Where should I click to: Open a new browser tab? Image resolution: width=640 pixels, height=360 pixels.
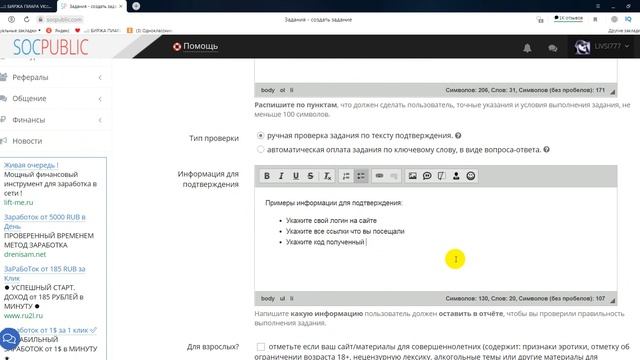136,6
